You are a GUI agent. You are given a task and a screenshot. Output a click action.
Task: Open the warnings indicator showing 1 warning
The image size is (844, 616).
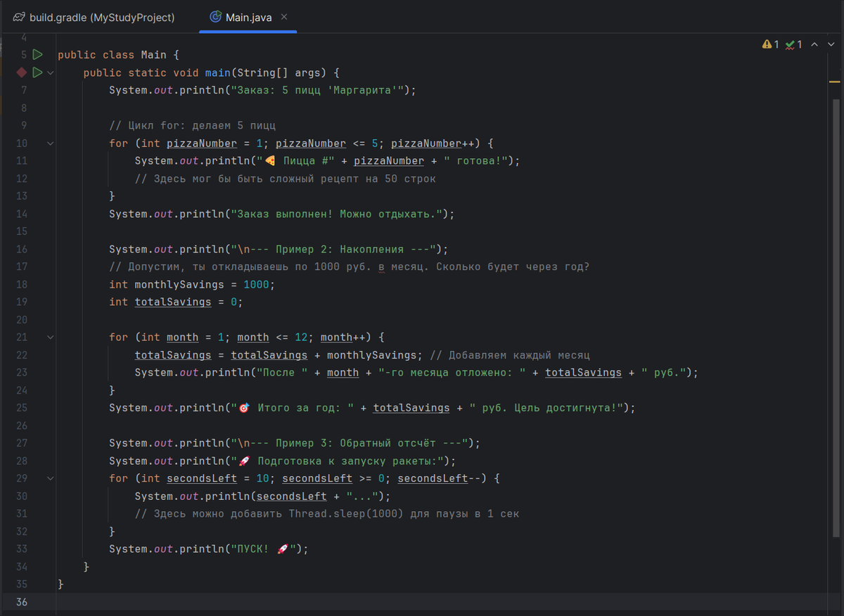(771, 44)
